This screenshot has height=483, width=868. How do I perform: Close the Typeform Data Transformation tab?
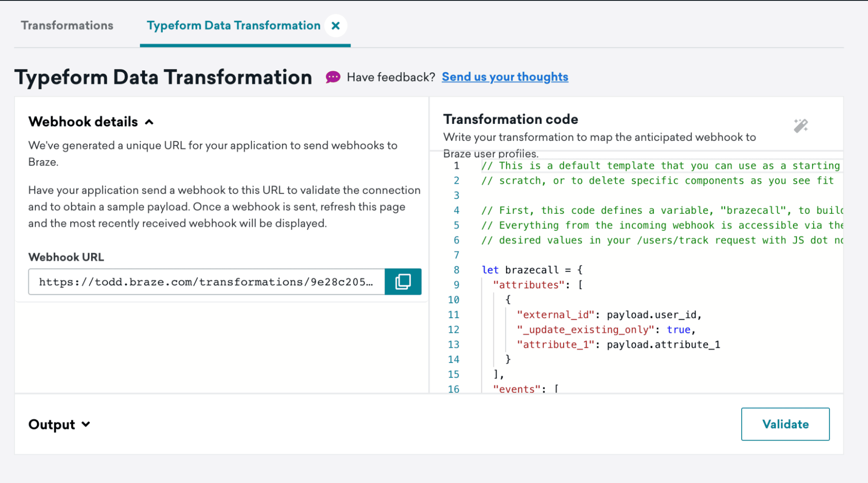tap(335, 26)
